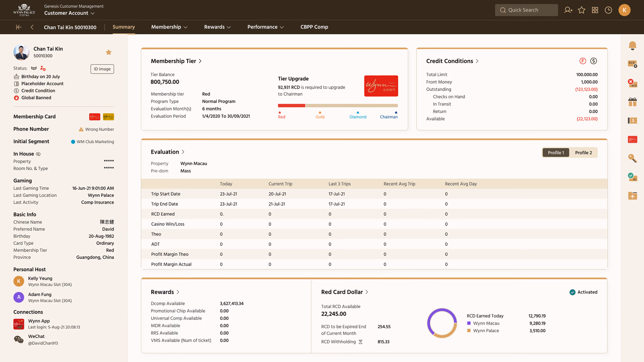Viewport: 644px width, 362px height.
Task: Click the Quick Search field
Action: [x=526, y=10]
